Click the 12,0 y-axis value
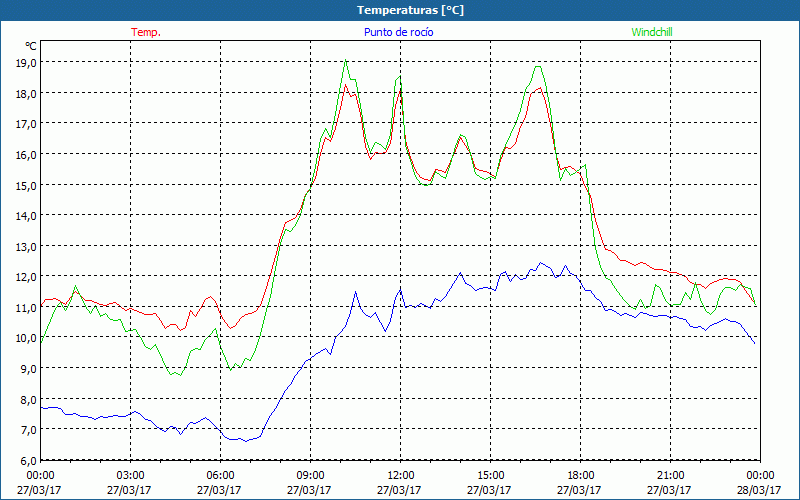Image resolution: width=800 pixels, height=500 pixels. [27, 277]
